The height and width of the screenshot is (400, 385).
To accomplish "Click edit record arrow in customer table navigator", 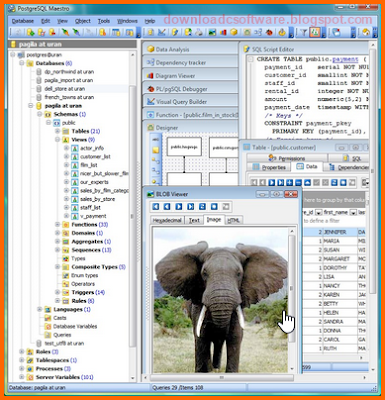I will click(307, 182).
